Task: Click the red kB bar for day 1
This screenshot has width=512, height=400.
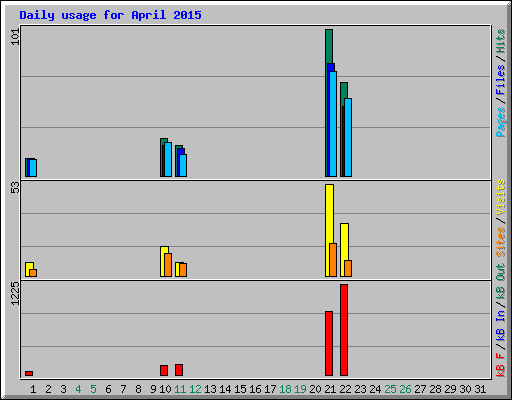Action: (x=29, y=373)
